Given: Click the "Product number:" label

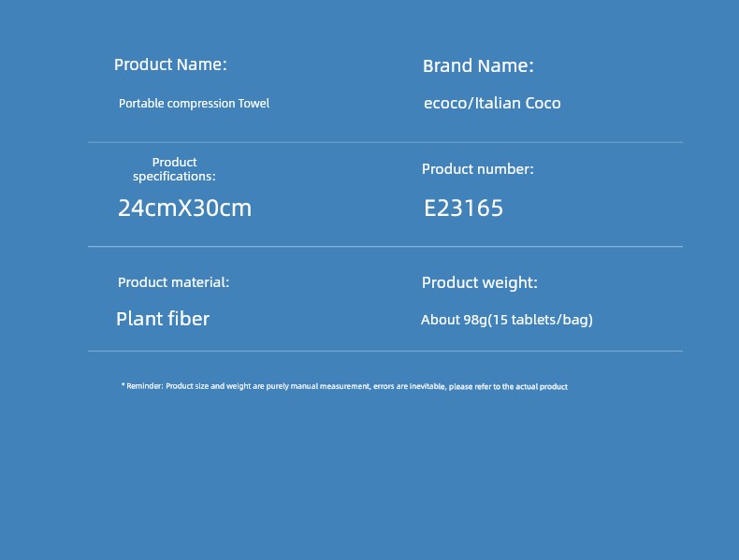Looking at the screenshot, I should (x=477, y=169).
